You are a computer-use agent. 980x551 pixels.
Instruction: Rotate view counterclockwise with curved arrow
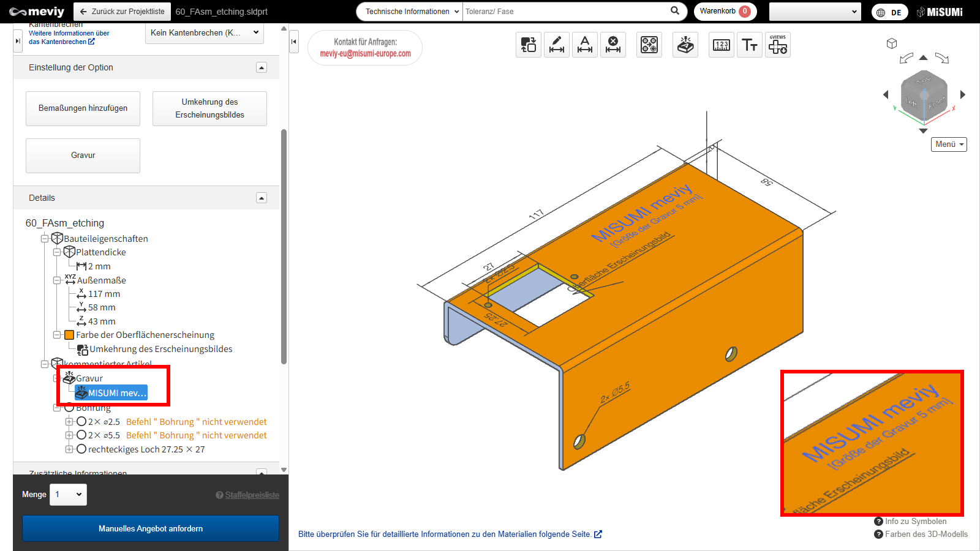(906, 58)
